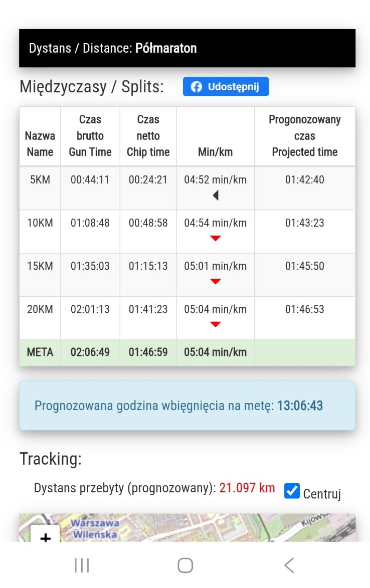This screenshot has height=588, width=370.
Task: Tap the Warszawa Wileńska map label
Action: click(94, 528)
